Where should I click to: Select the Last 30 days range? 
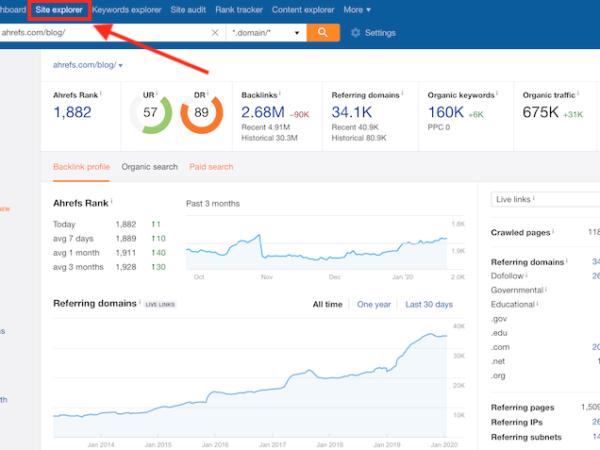click(x=428, y=304)
